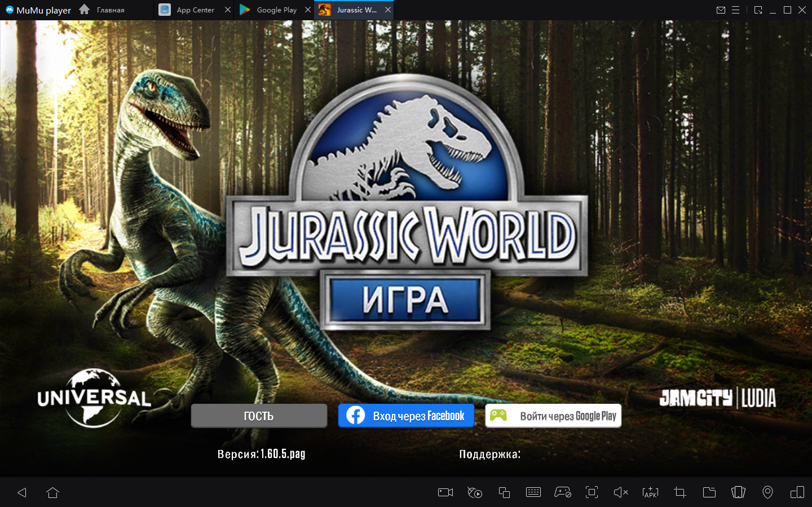Go to Android home screen icon
This screenshot has width=812, height=507.
(x=53, y=492)
